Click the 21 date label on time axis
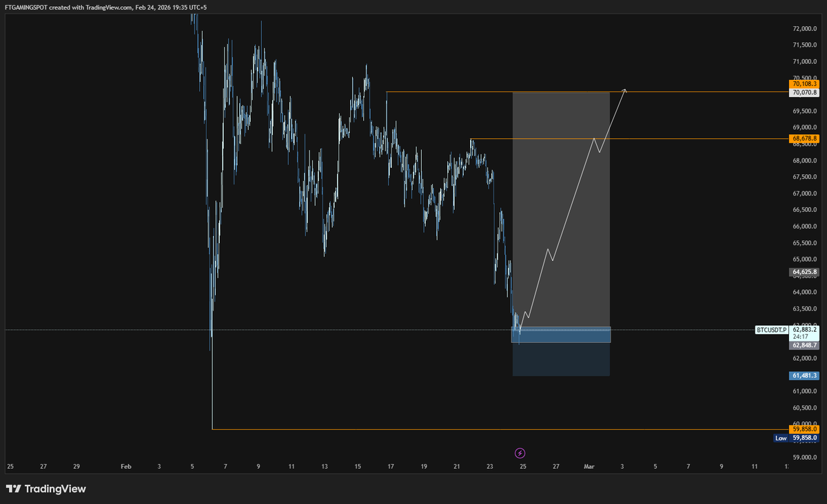Viewport: 827px width, 504px height. [457, 467]
